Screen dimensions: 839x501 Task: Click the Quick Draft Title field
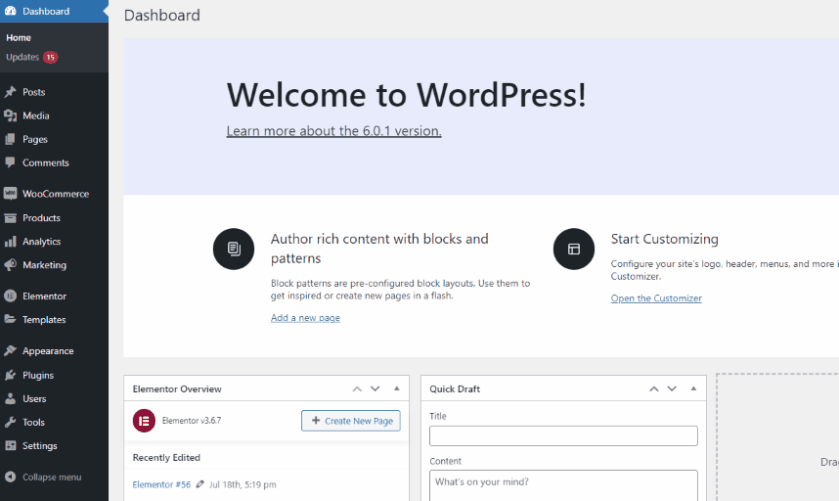point(563,436)
